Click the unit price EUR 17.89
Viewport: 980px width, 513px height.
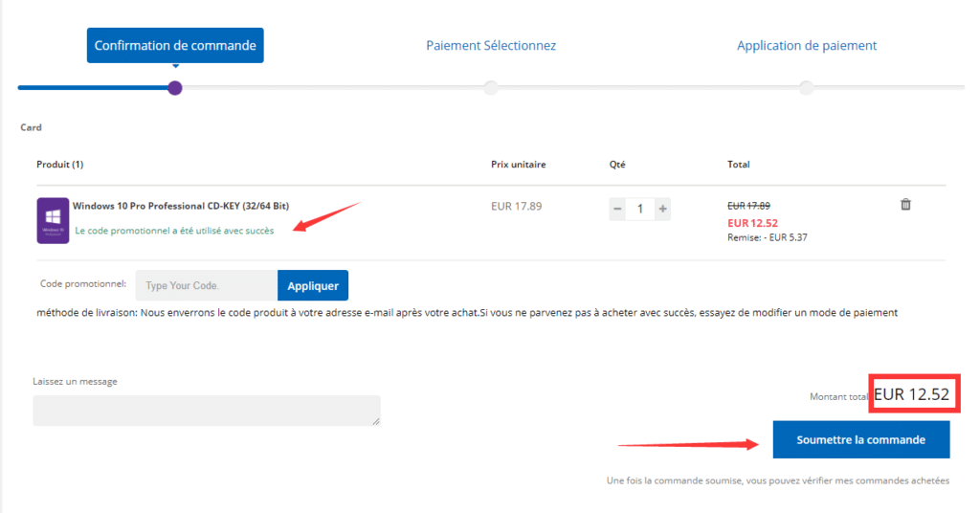pyautogui.click(x=516, y=206)
